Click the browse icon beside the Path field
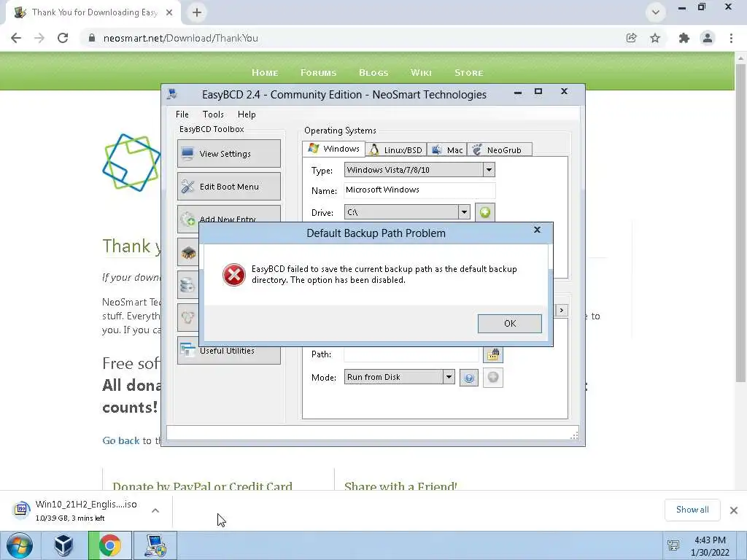 pos(493,355)
